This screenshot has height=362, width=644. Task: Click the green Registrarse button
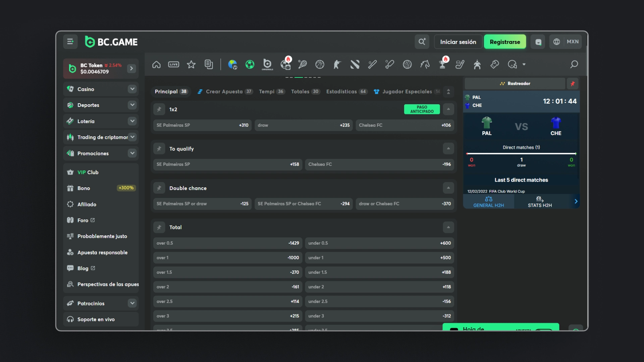(505, 42)
